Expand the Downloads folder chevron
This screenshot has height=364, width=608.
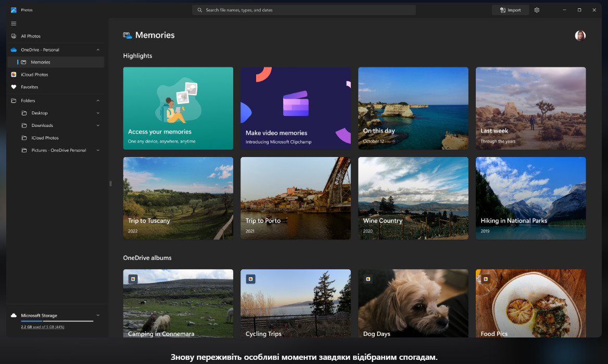point(98,126)
